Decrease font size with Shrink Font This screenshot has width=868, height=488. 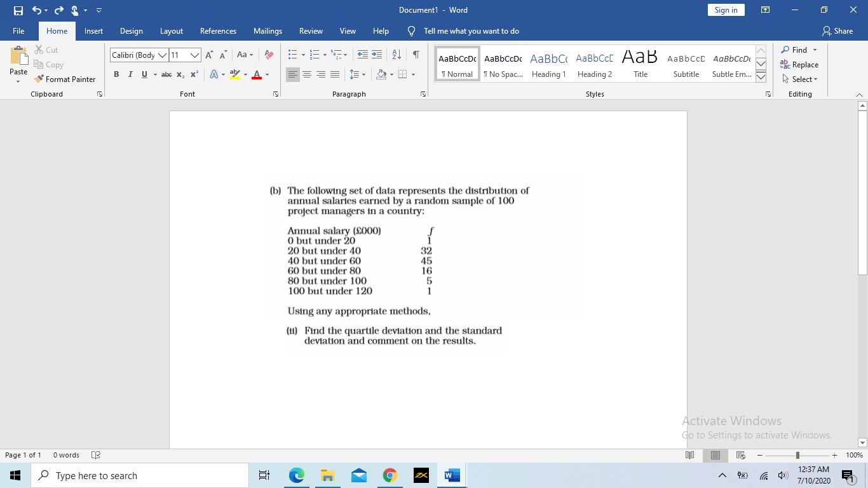[x=223, y=55]
